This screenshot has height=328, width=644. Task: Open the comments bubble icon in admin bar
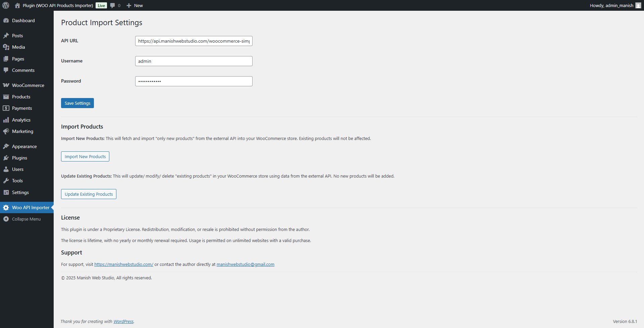113,5
